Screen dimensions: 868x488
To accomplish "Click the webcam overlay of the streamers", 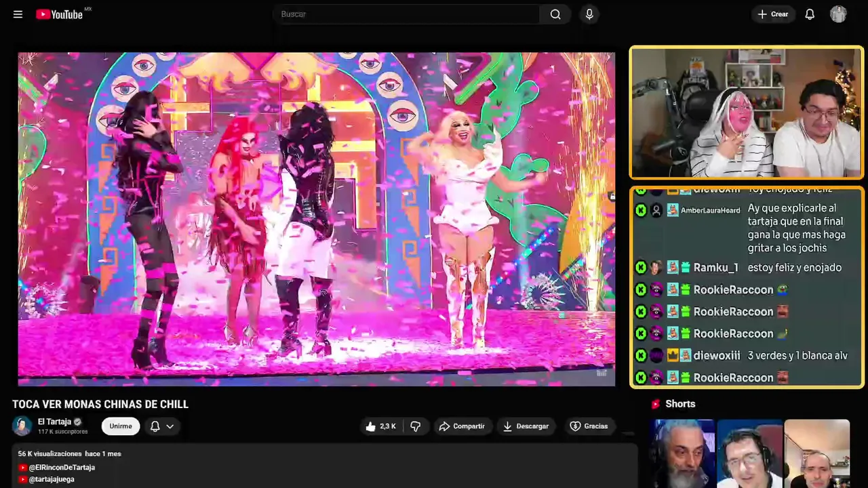I will coord(747,113).
